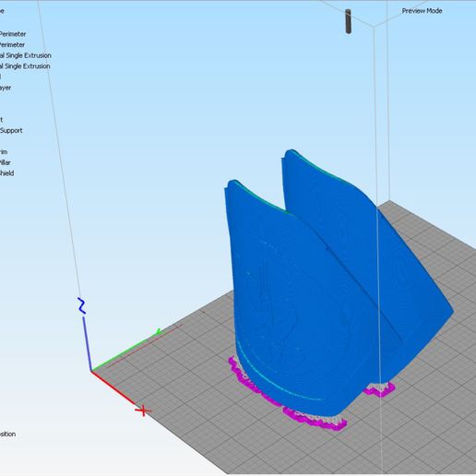The image size is (476, 476).
Task: Click the gray tool head marker at top
Action: click(348, 21)
